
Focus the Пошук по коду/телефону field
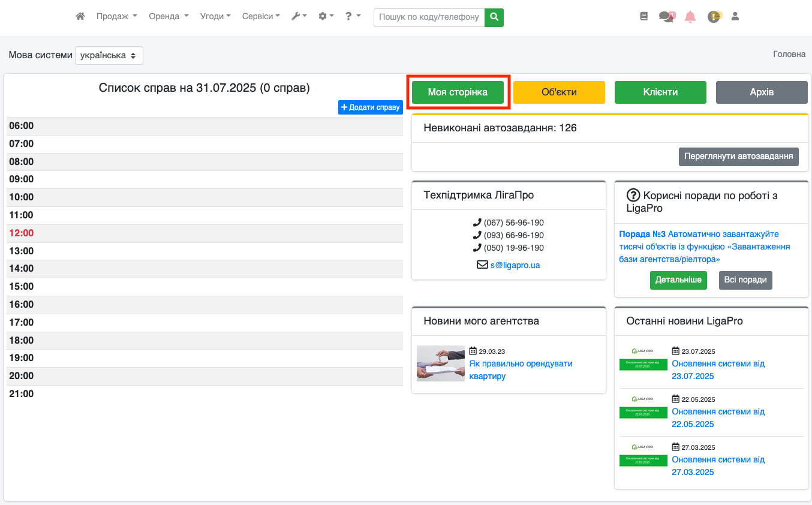point(429,17)
